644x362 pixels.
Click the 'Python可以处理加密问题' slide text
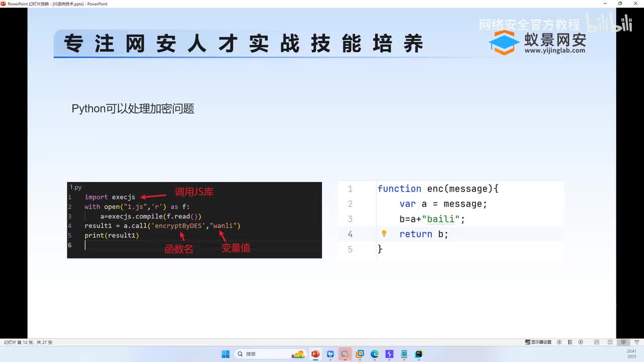point(133,109)
